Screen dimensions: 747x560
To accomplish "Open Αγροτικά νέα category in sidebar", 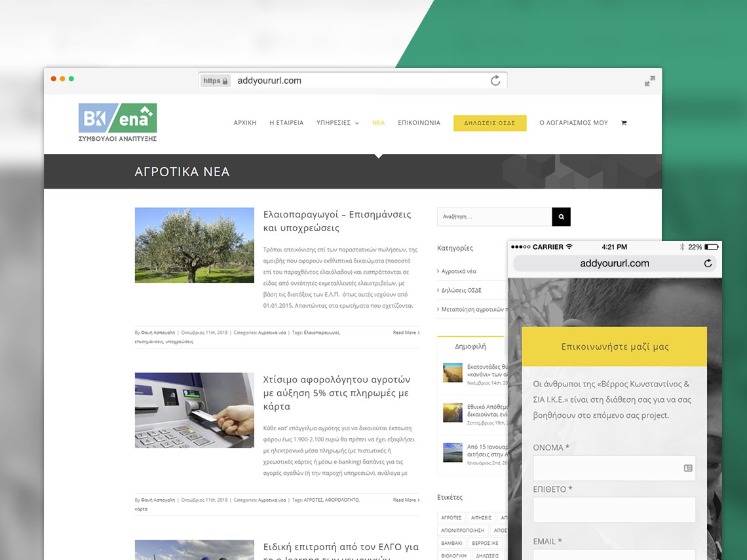I will pos(458,271).
